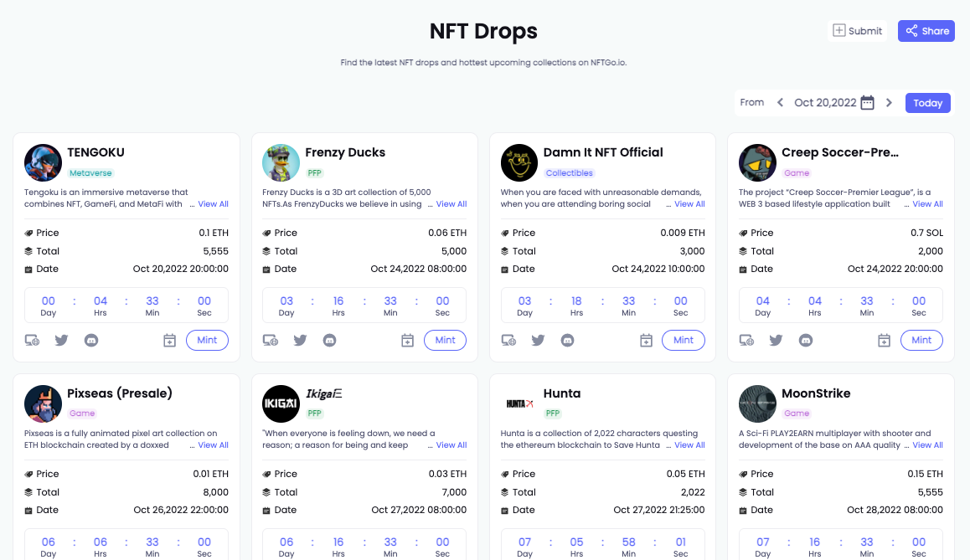
Task: Select the Game tag on MoonStrike
Action: (796, 414)
